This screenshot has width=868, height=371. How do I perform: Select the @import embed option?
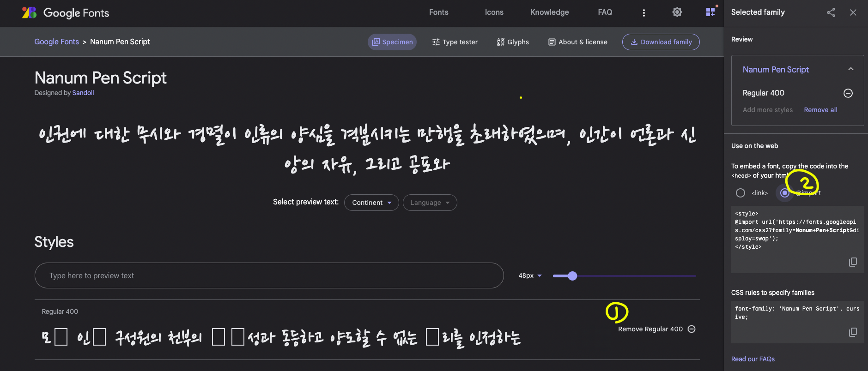[x=785, y=193]
